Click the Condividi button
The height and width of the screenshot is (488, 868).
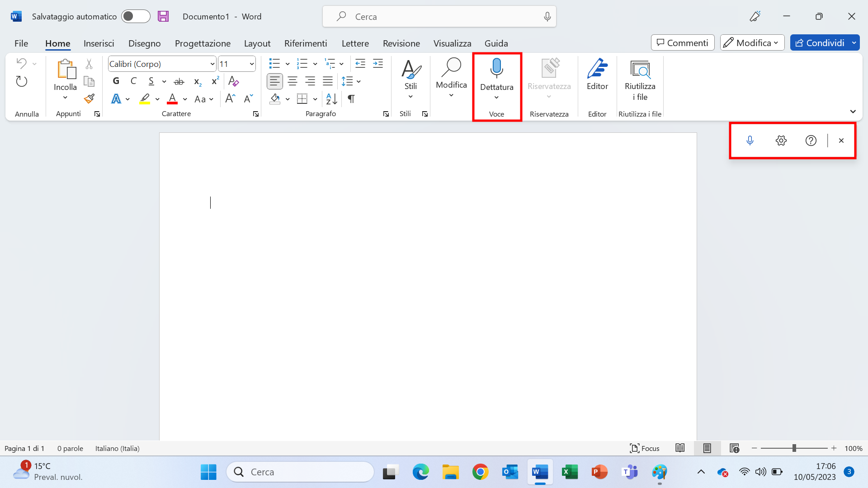pyautogui.click(x=824, y=42)
